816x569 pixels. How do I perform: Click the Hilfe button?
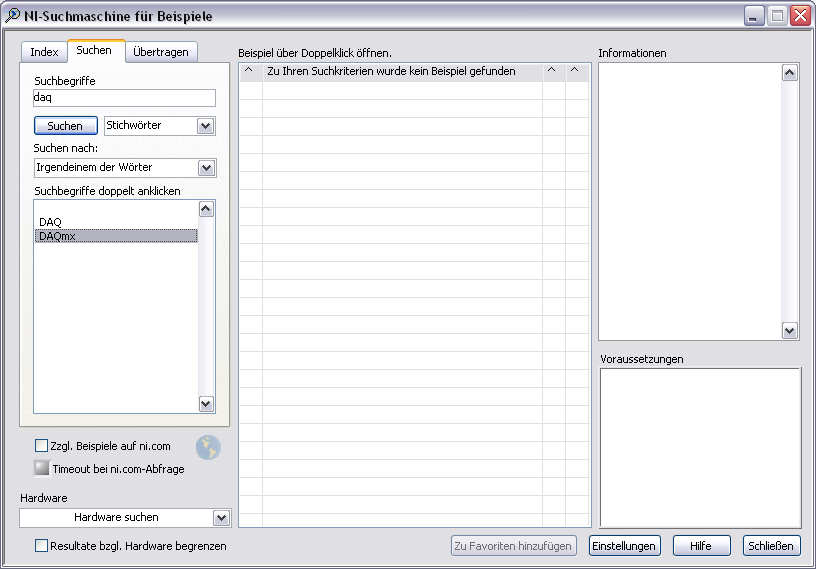[702, 546]
